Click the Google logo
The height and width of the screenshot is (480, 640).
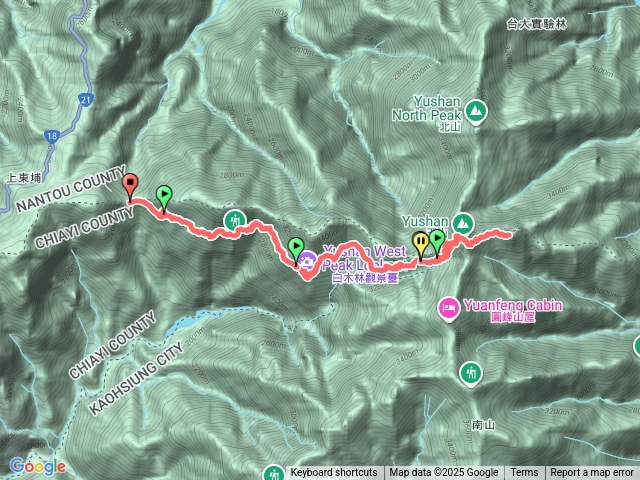pyautogui.click(x=37, y=467)
